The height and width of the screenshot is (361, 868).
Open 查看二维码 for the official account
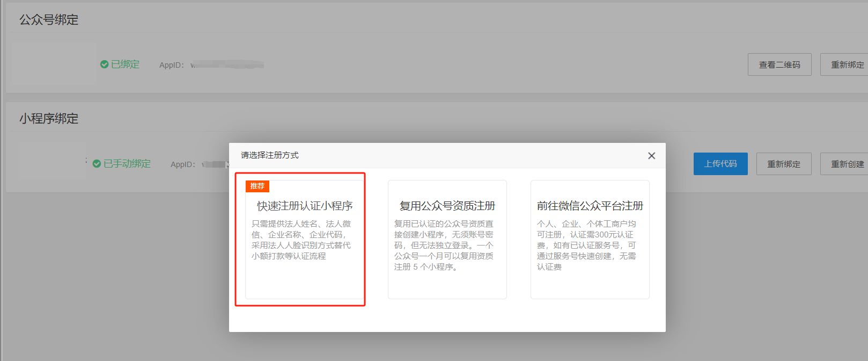point(779,64)
